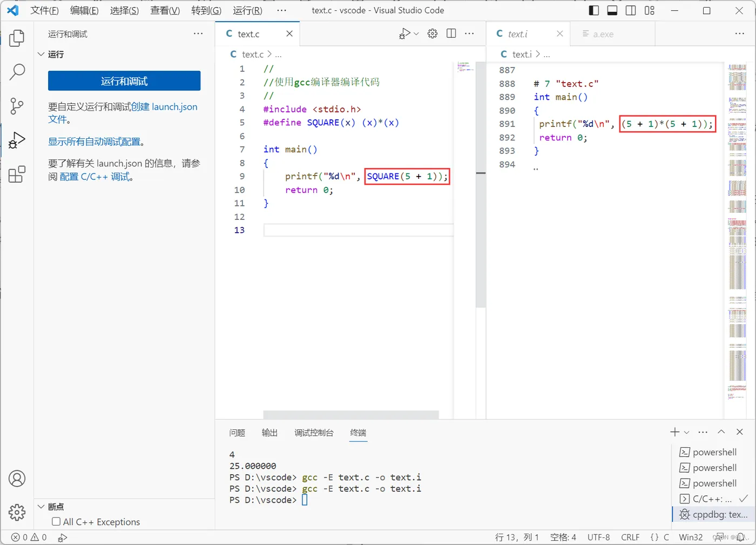Open the new terminal launch profile dropdown
Viewport: 756px width, 545px height.
[x=686, y=432]
